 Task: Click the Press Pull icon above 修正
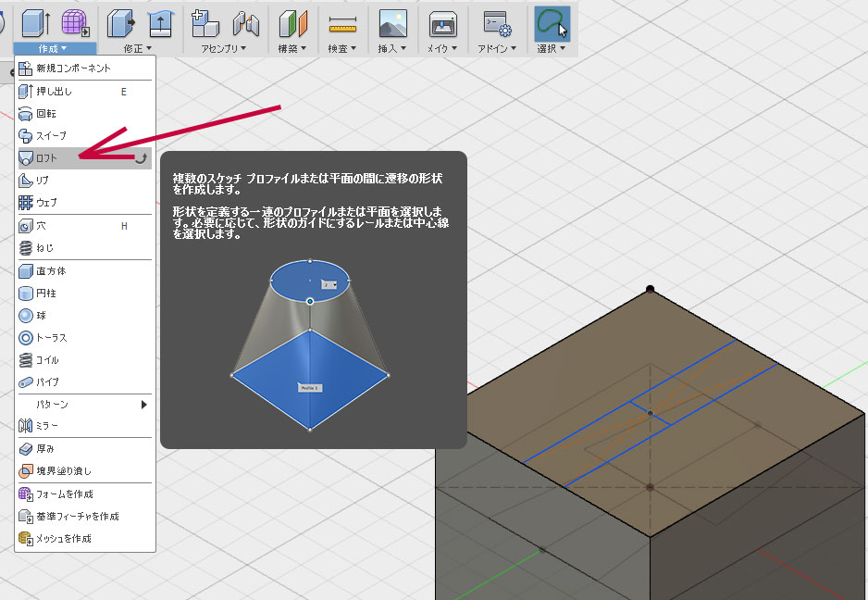[120, 23]
